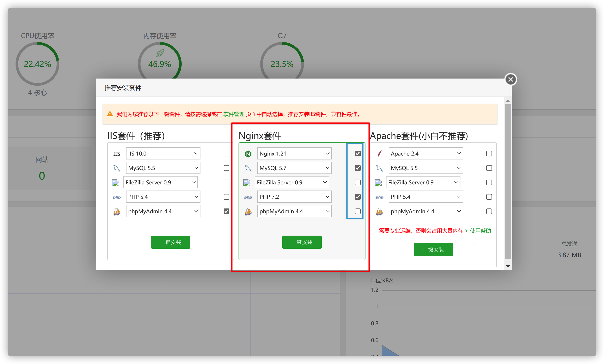Open the Apache 2.4 version dropdown
This screenshot has width=604, height=364.
point(426,154)
